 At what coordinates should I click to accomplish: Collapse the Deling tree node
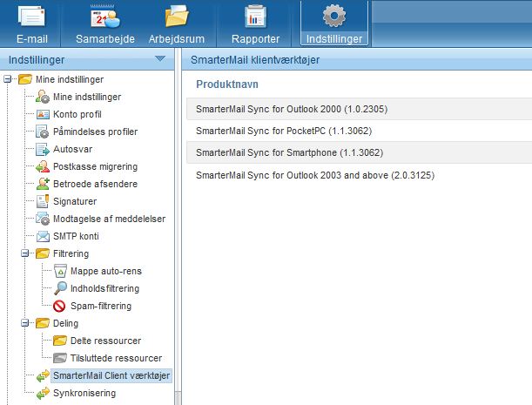(24, 323)
